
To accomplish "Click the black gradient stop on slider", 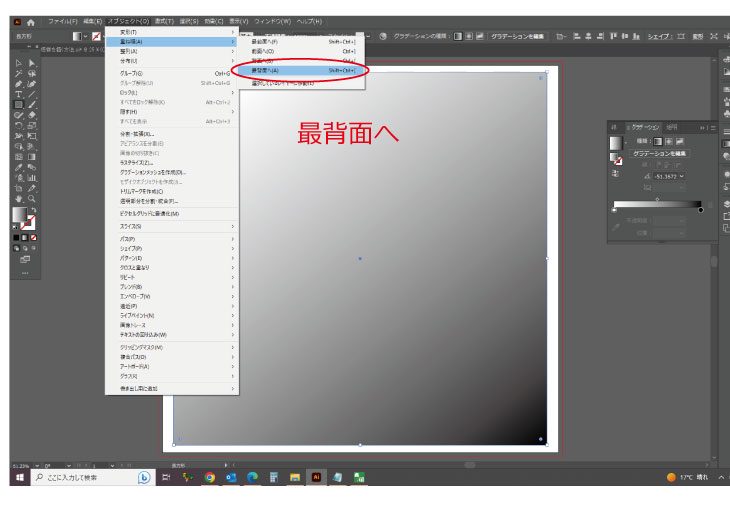I will click(700, 210).
